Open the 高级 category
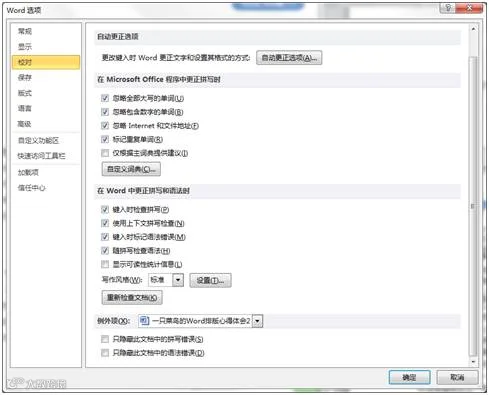The image size is (489, 395). point(25,124)
